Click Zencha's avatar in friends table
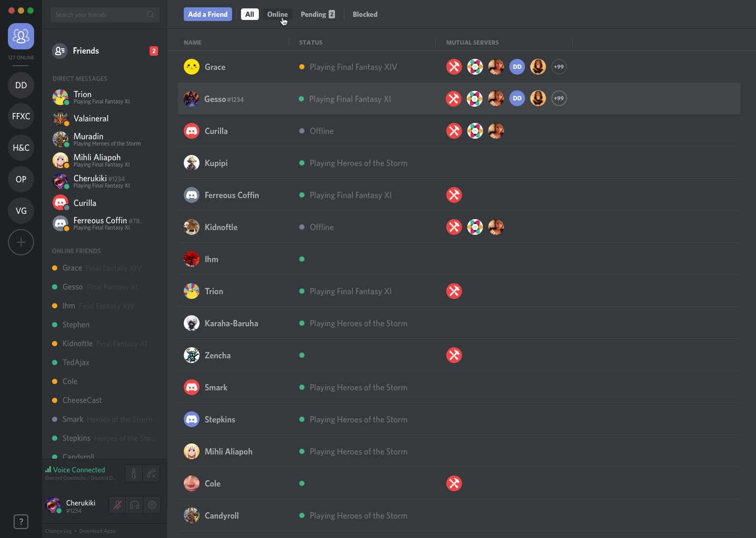The height and width of the screenshot is (538, 756). pos(192,355)
